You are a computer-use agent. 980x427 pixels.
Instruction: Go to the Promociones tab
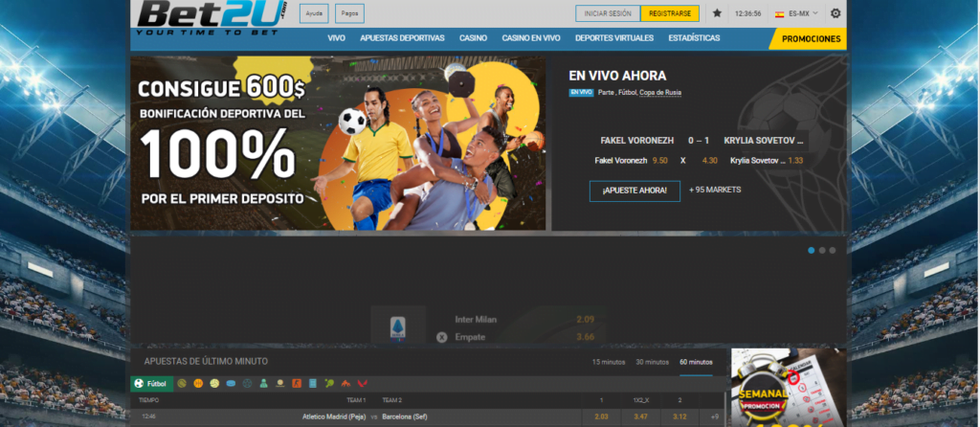811,38
